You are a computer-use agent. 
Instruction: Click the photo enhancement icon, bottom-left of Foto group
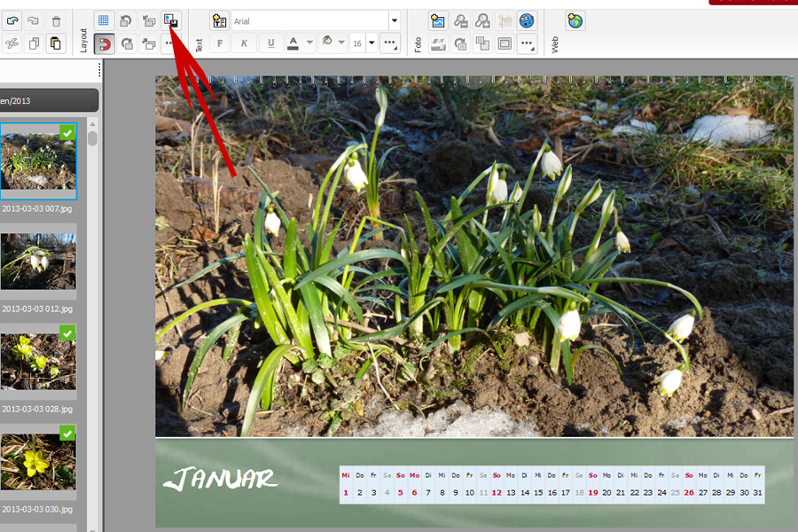point(438,43)
